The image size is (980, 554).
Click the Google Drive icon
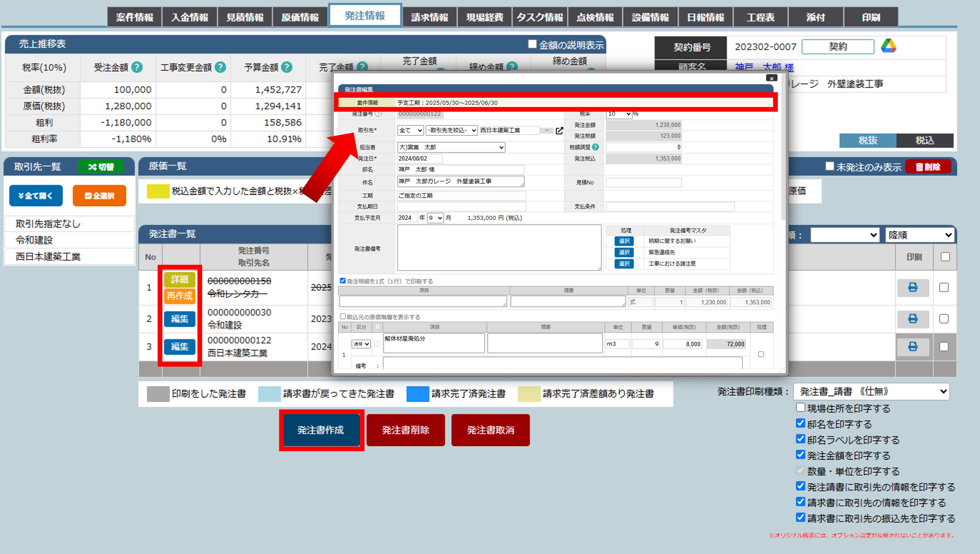pos(888,46)
